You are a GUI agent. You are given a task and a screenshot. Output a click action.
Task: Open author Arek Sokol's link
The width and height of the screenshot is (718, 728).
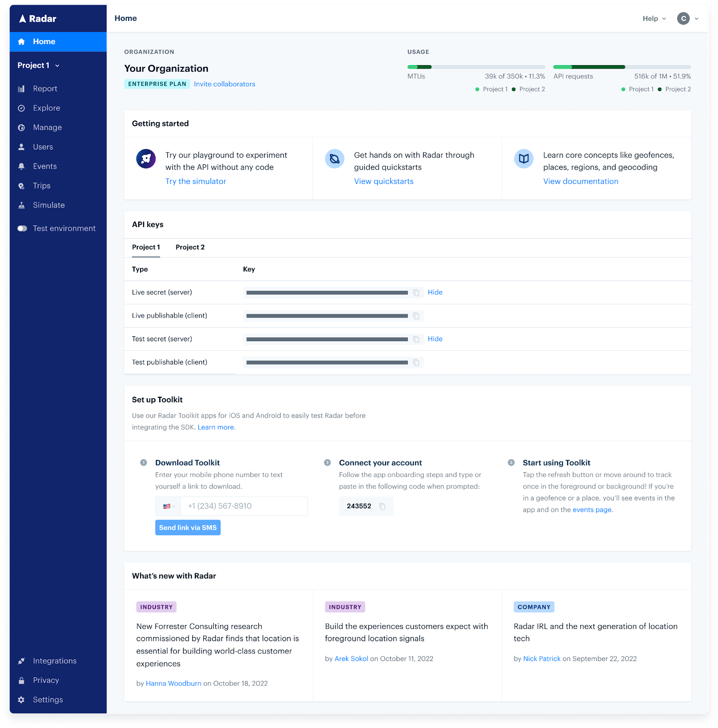point(351,659)
